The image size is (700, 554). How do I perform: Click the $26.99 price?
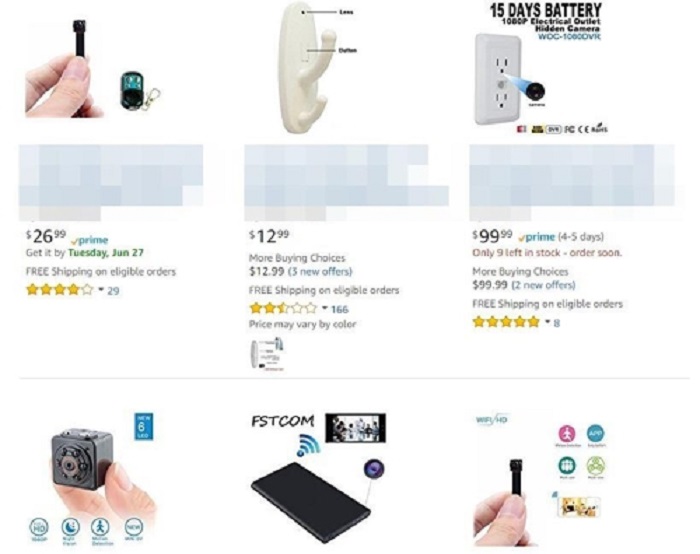(x=46, y=236)
